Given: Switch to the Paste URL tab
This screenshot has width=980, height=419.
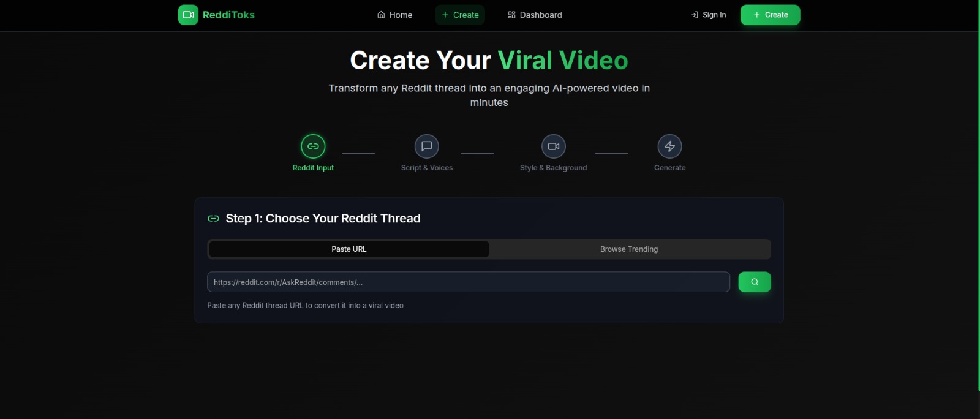Looking at the screenshot, I should [x=349, y=249].
